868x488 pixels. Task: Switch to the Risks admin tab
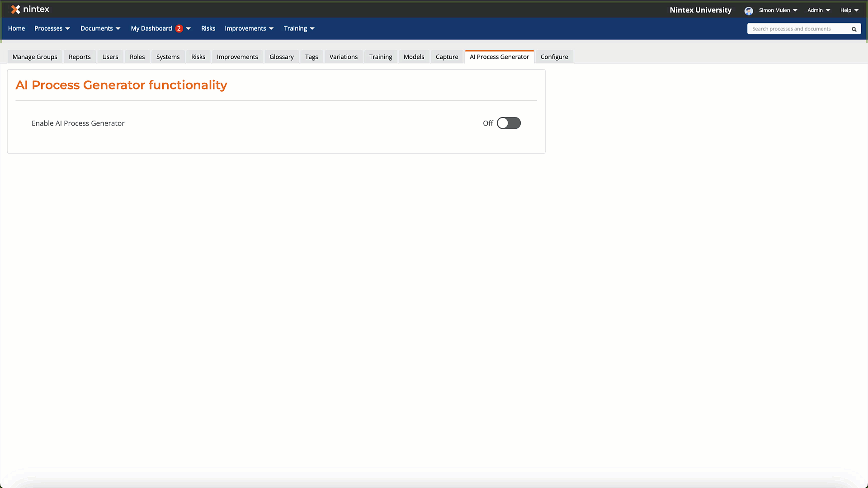198,57
